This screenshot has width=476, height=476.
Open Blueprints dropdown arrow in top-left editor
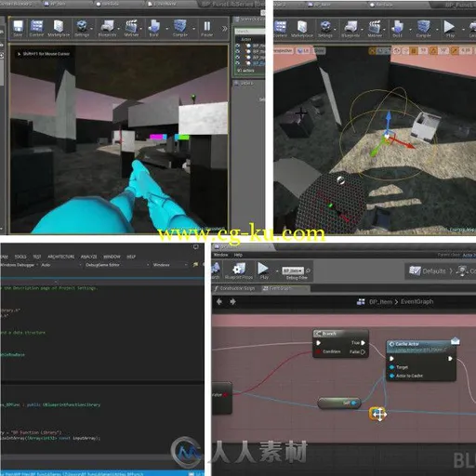(x=119, y=29)
